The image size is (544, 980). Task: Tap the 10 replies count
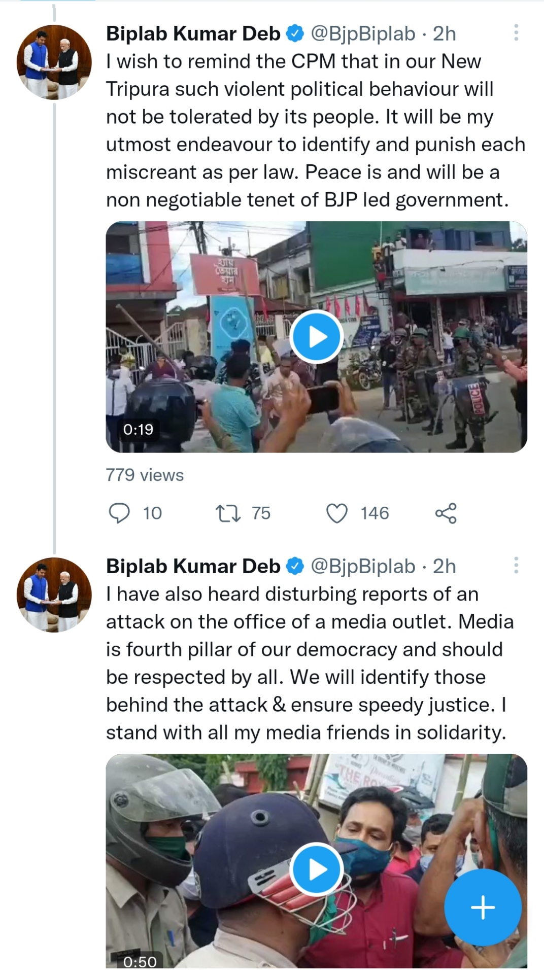point(152,513)
